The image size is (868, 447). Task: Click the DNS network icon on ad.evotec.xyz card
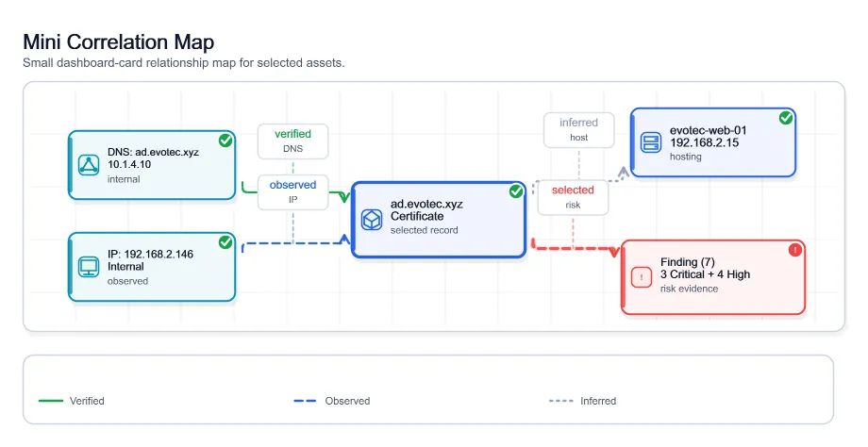[x=89, y=165]
